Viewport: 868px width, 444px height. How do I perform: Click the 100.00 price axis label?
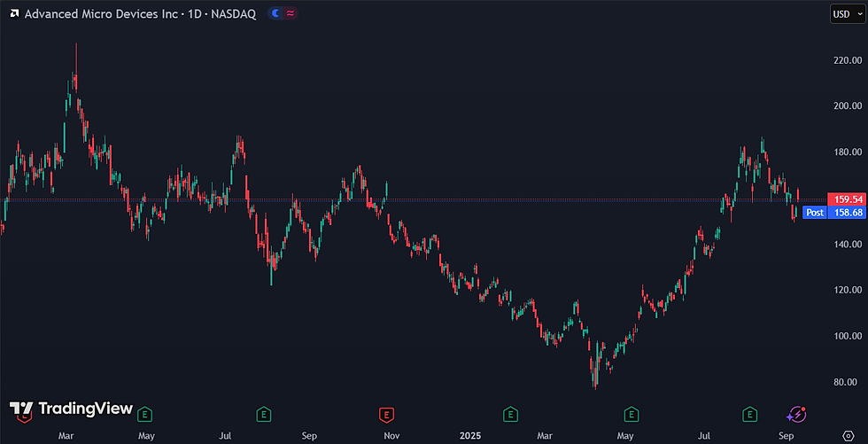click(847, 336)
